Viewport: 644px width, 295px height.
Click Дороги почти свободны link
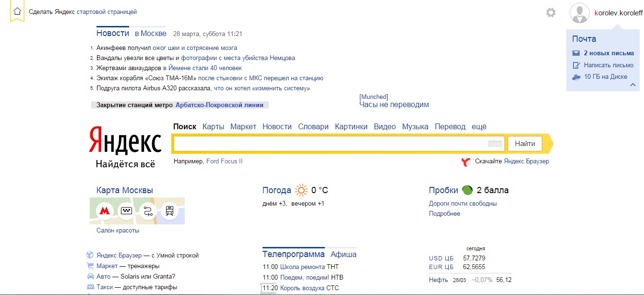tap(463, 204)
